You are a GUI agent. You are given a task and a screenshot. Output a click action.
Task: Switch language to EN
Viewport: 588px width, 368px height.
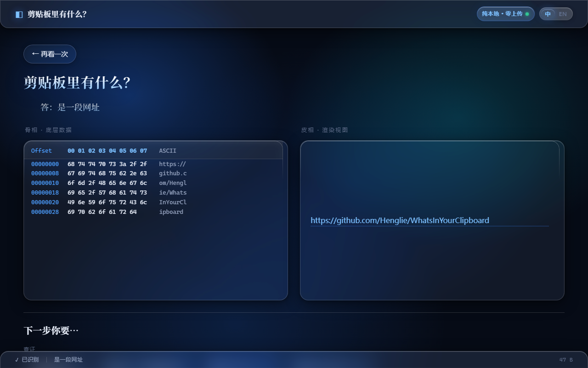[563, 14]
